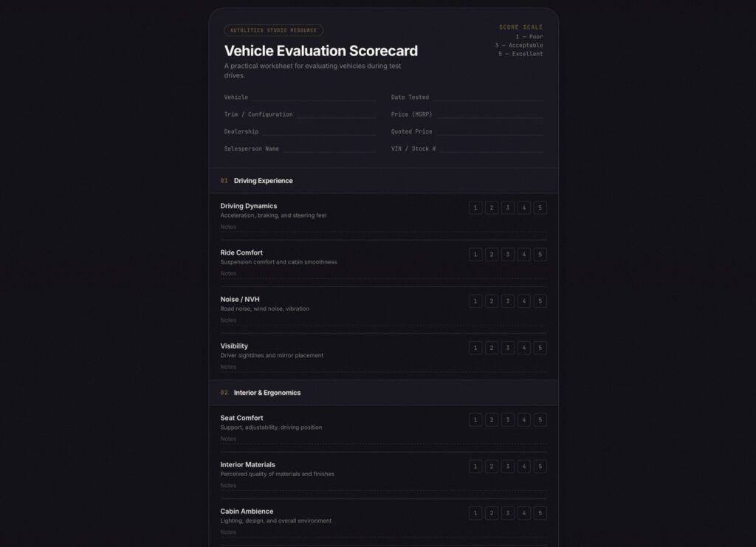
Task: Click the Dealership input field
Action: point(318,131)
